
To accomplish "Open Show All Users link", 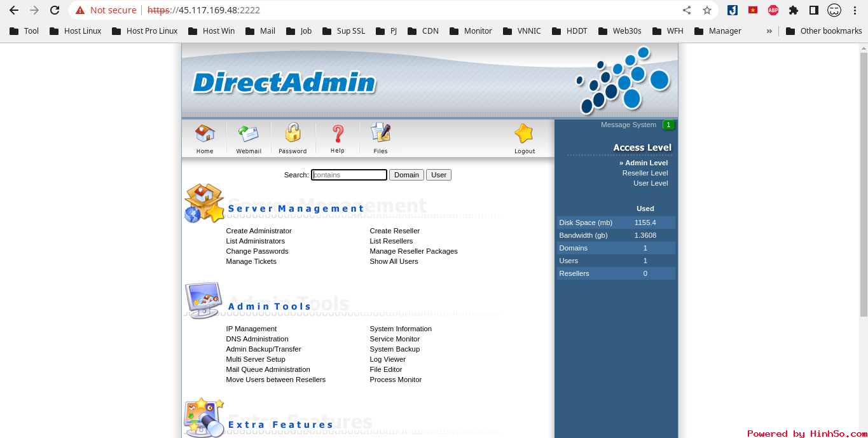I will [x=394, y=261].
